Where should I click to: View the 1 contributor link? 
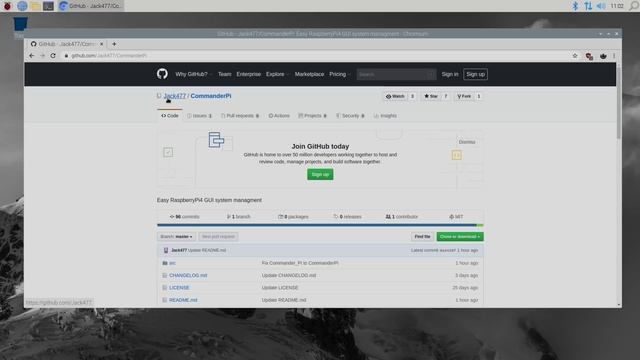(402, 217)
